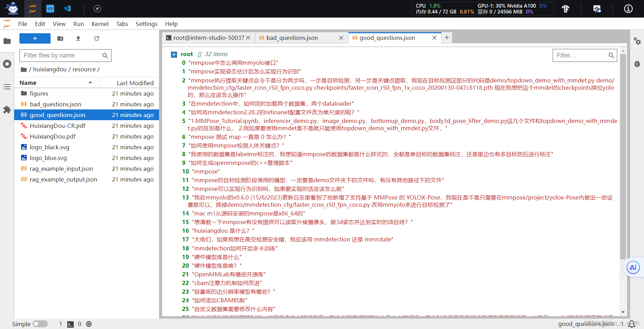Open the terminal icon in top bar

(x=50, y=9)
